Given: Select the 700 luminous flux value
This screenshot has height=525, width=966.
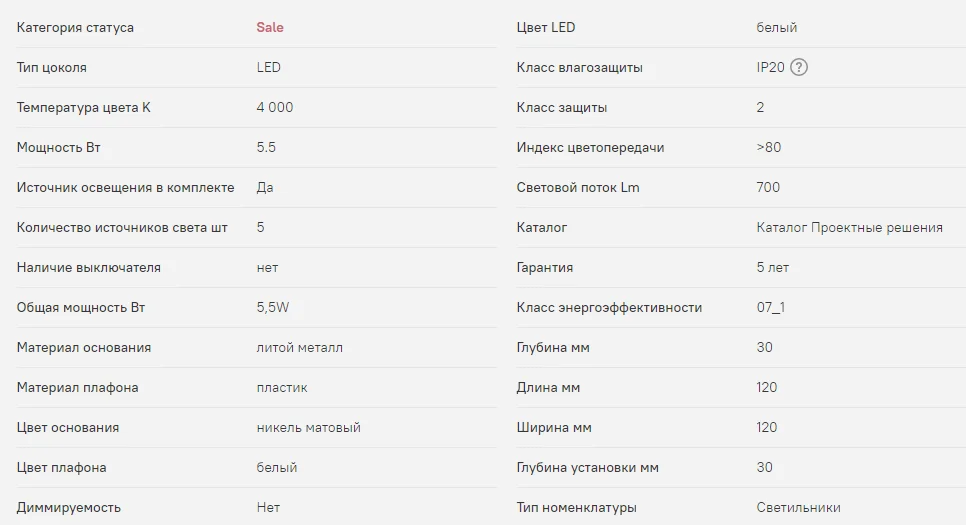Looking at the screenshot, I should 768,187.
